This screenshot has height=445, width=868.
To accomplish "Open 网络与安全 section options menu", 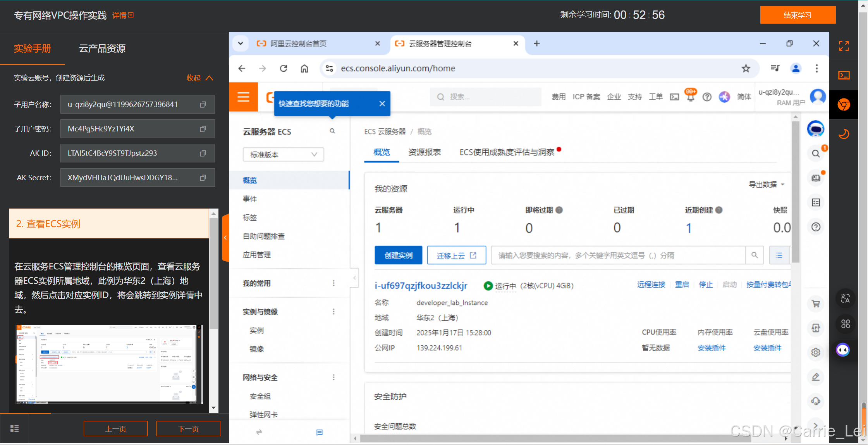I will point(333,378).
